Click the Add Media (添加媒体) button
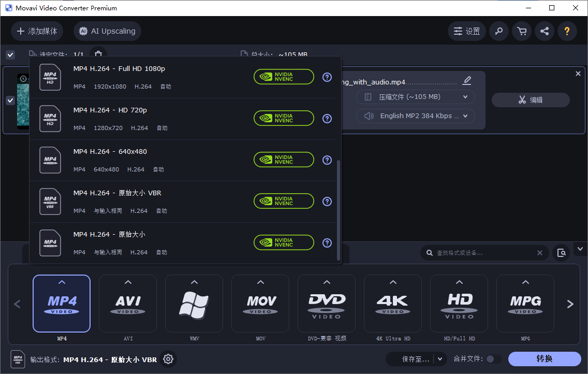Screen dimensions: 588x374 click(37, 31)
